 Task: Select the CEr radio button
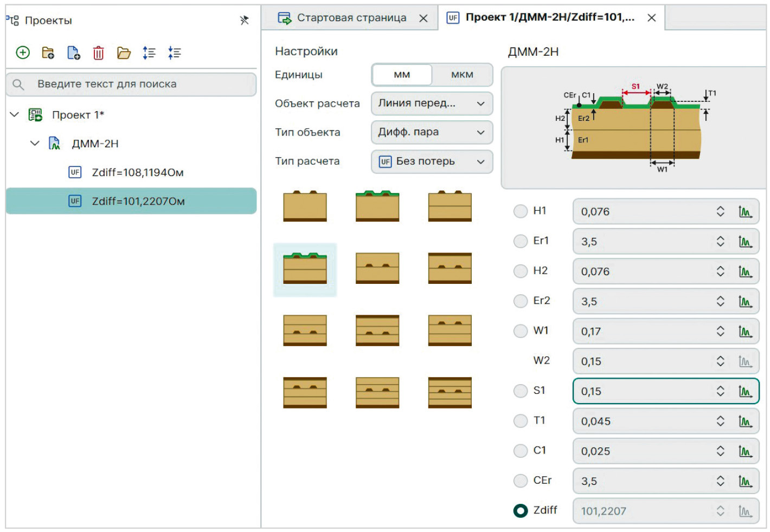click(x=521, y=481)
